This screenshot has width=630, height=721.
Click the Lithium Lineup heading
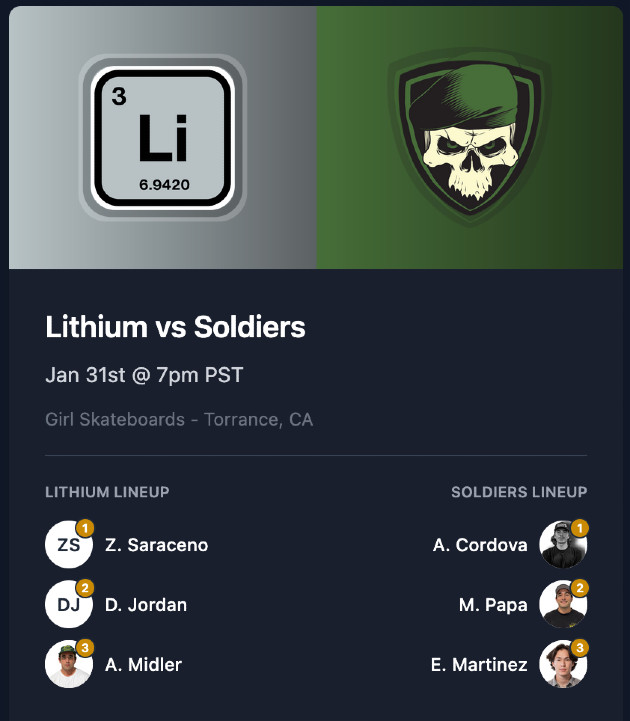(107, 492)
